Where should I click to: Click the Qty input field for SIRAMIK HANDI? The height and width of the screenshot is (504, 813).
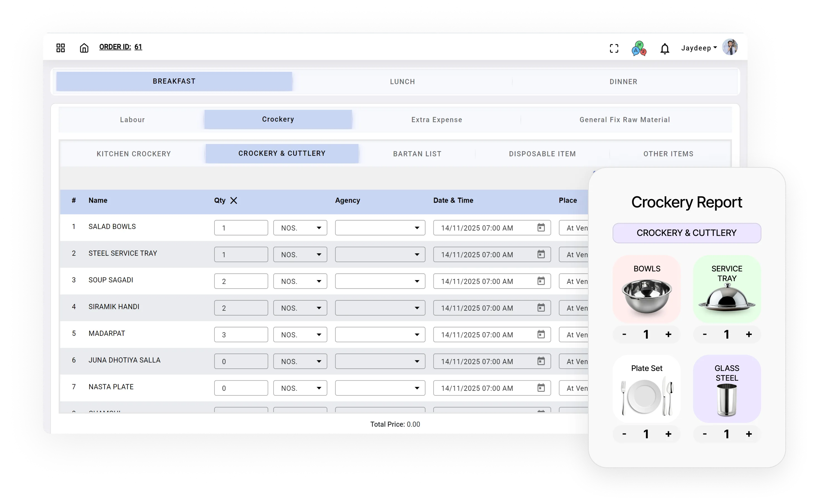point(241,307)
